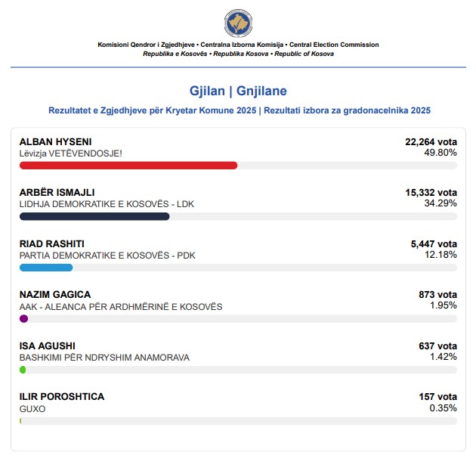The width and height of the screenshot is (476, 471).
Task: Click the Central Election Commission emblem logo
Action: [238, 23]
